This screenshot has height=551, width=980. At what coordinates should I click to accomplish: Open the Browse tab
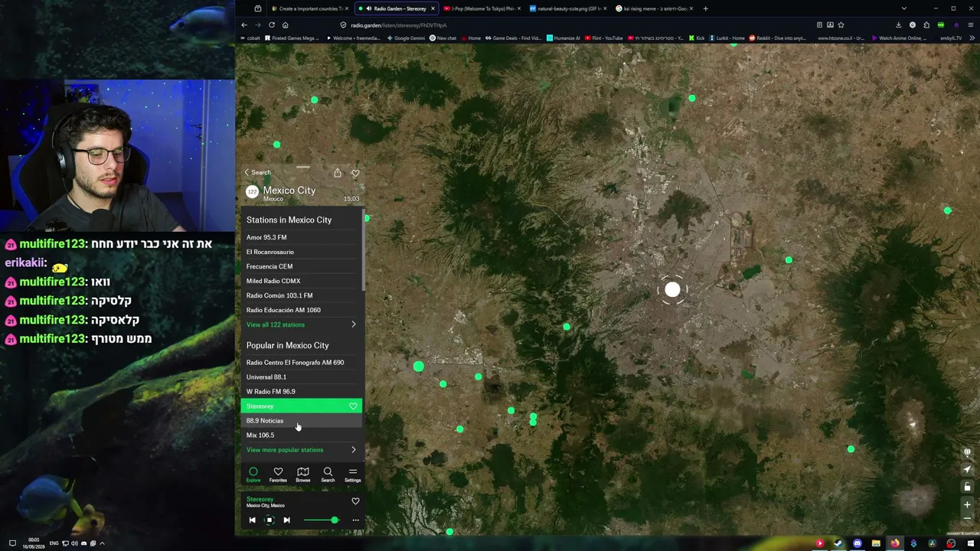pyautogui.click(x=303, y=474)
